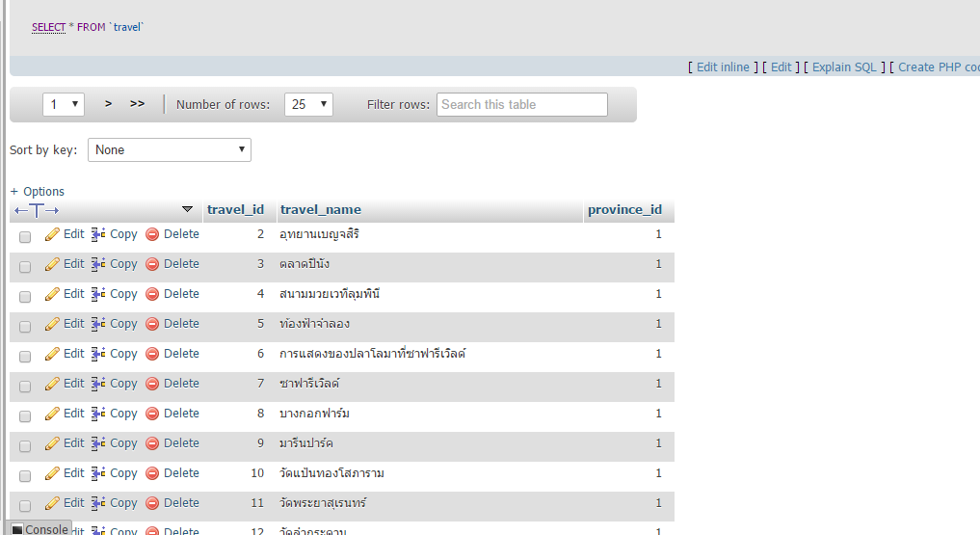
Task: Tick the checkbox for travel_id 5
Action: pyautogui.click(x=25, y=326)
